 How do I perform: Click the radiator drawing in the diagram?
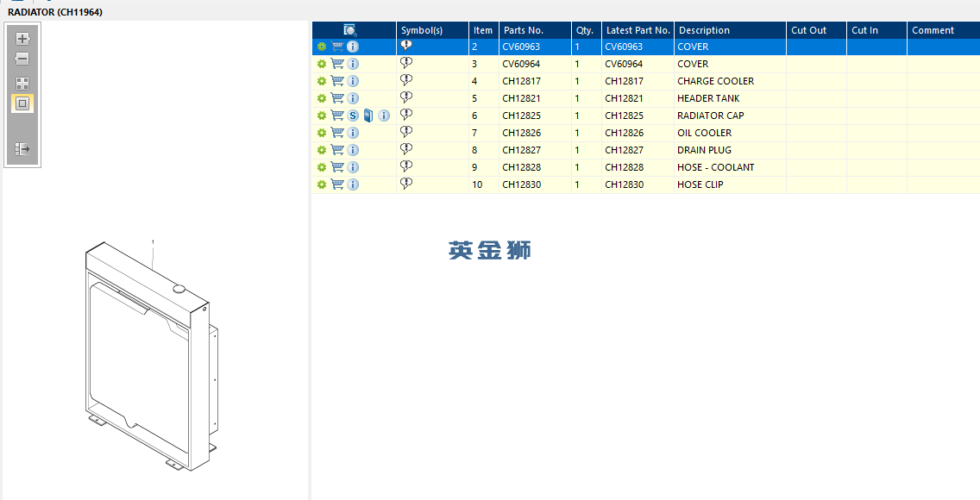click(151, 356)
